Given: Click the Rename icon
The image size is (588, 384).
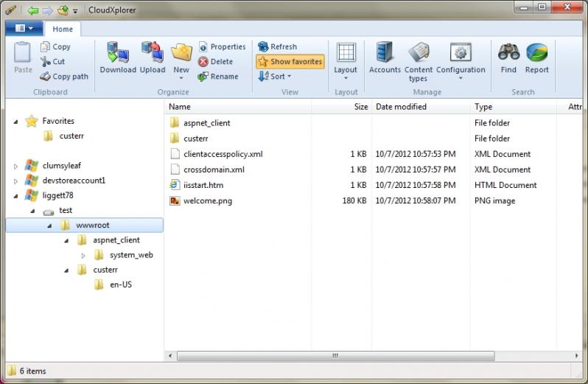Looking at the screenshot, I should coord(203,77).
